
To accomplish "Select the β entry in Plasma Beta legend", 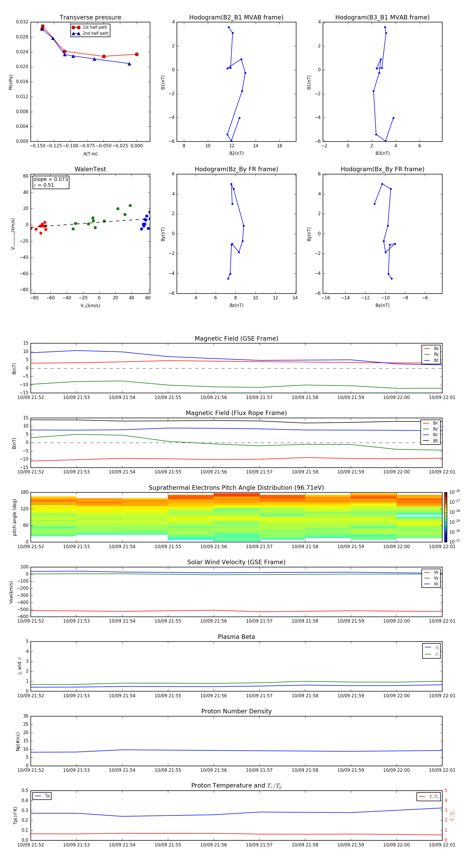I will [431, 654].
